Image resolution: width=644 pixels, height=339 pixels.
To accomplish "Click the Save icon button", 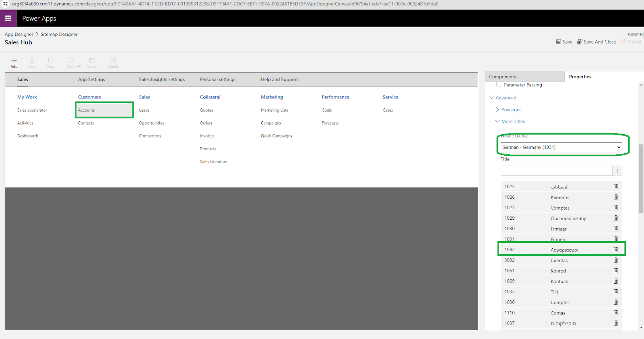I will coord(564,42).
